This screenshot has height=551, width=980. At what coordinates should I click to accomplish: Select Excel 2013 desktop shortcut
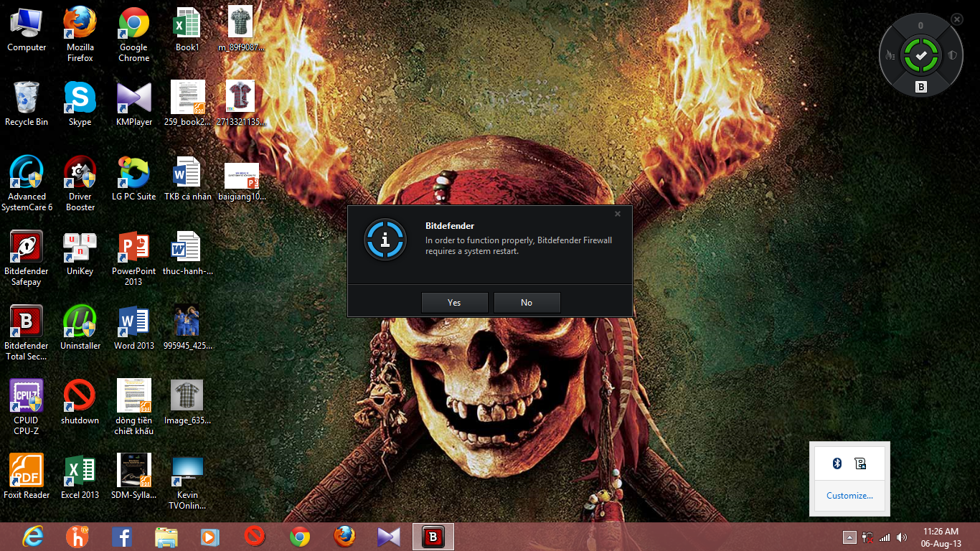tap(80, 477)
